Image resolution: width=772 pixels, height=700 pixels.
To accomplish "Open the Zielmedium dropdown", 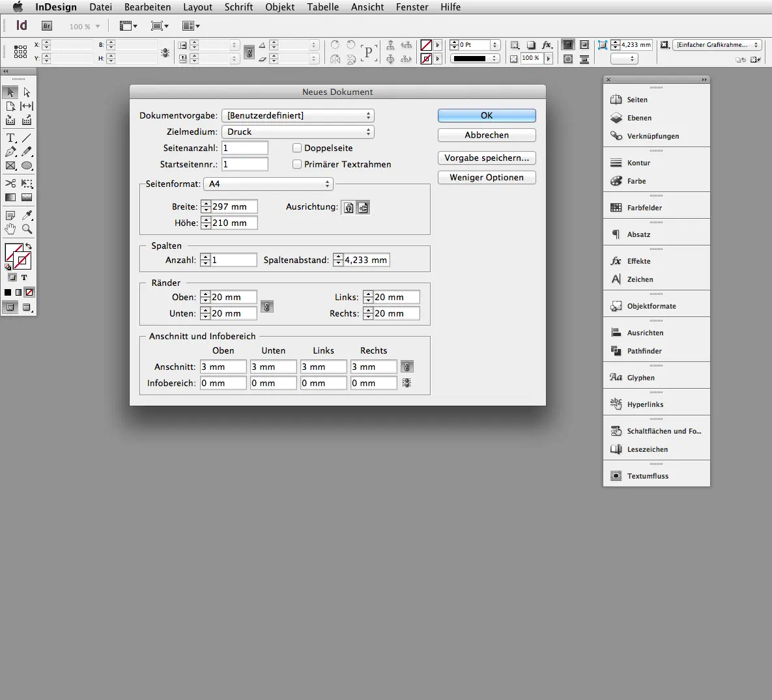I will coord(298,132).
